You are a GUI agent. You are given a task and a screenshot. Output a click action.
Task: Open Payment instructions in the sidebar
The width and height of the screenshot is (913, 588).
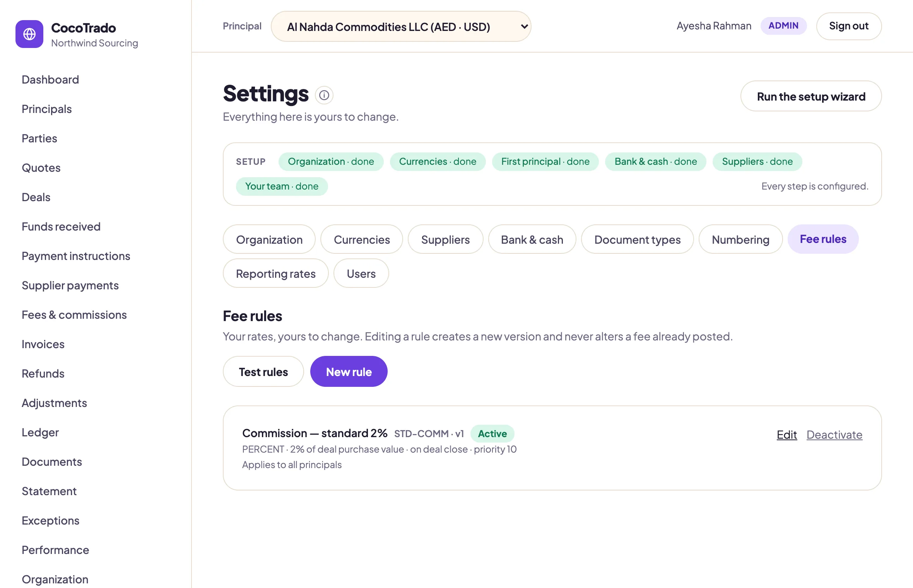coord(76,256)
